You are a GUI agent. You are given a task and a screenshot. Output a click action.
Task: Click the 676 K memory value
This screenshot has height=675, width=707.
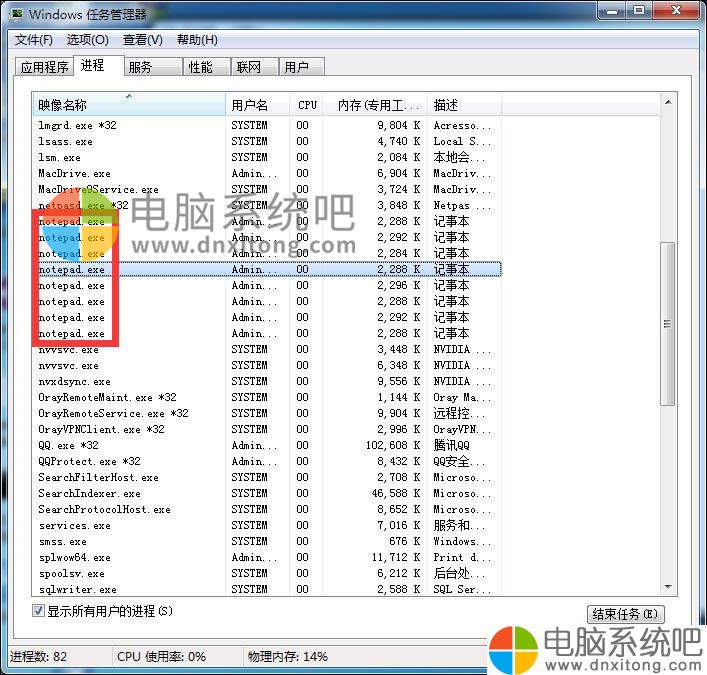(405, 542)
